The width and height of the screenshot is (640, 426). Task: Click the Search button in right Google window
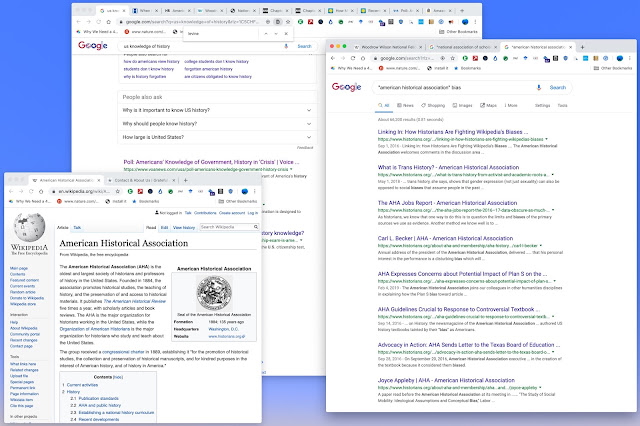(558, 87)
